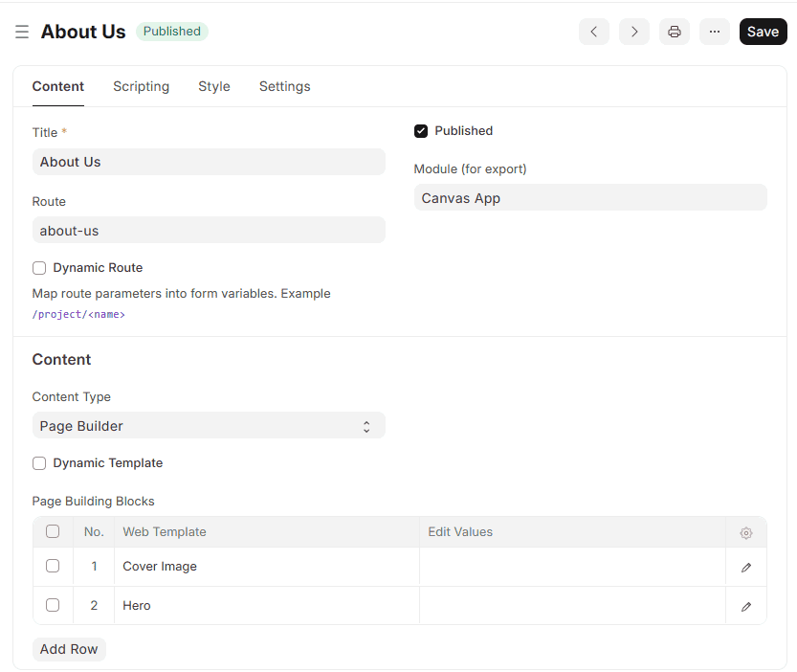
Task: Switch to the Scripting tab
Action: (141, 86)
